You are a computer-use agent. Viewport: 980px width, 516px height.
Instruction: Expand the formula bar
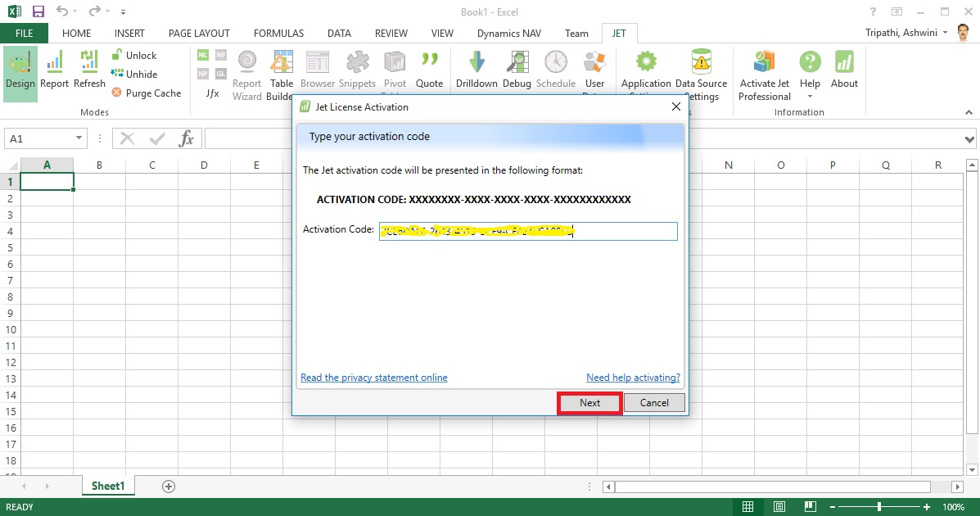pyautogui.click(x=970, y=139)
